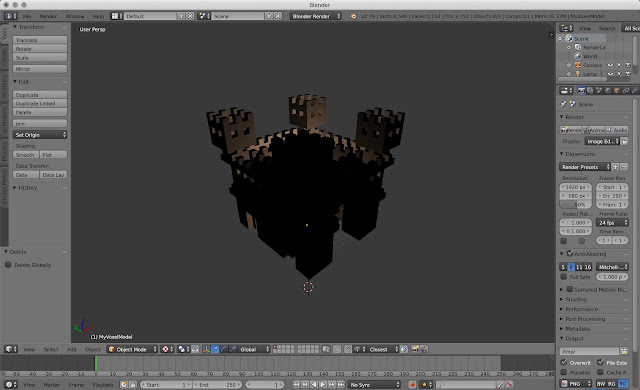Viewport: 640px width, 390px height.
Task: Open the Constraints properties tab
Action: coord(625,91)
